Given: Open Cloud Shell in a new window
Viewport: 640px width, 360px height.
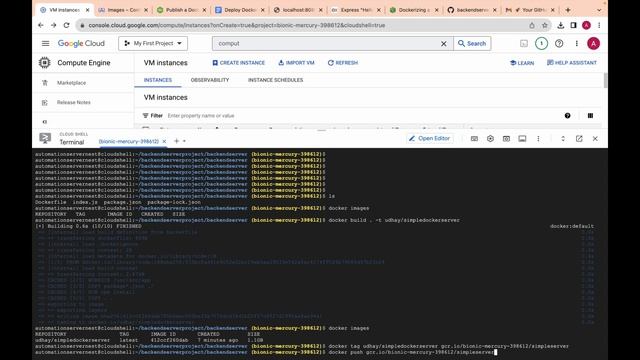Looking at the screenshot, I should click(579, 139).
